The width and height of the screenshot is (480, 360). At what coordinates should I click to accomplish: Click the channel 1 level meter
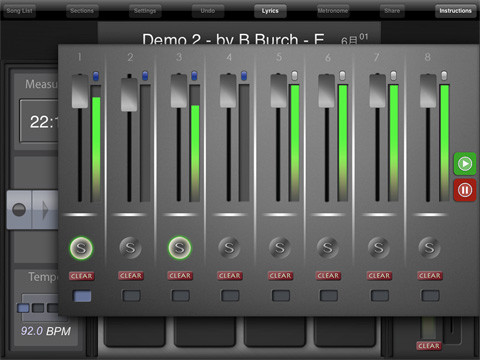[x=96, y=143]
